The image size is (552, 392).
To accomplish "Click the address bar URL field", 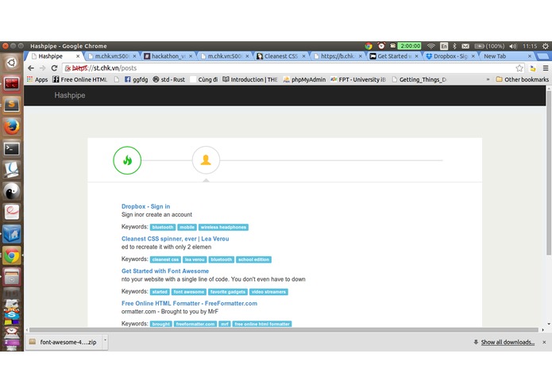I will (292, 68).
